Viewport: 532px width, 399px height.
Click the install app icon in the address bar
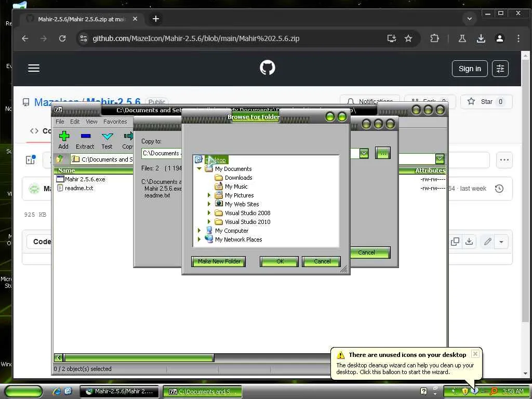click(x=392, y=38)
